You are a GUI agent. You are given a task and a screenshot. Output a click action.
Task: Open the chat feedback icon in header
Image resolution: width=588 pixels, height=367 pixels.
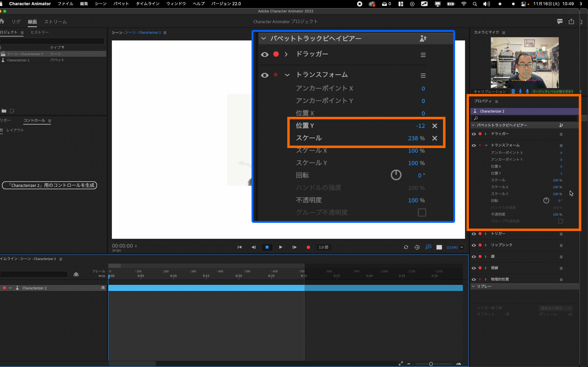560,22
